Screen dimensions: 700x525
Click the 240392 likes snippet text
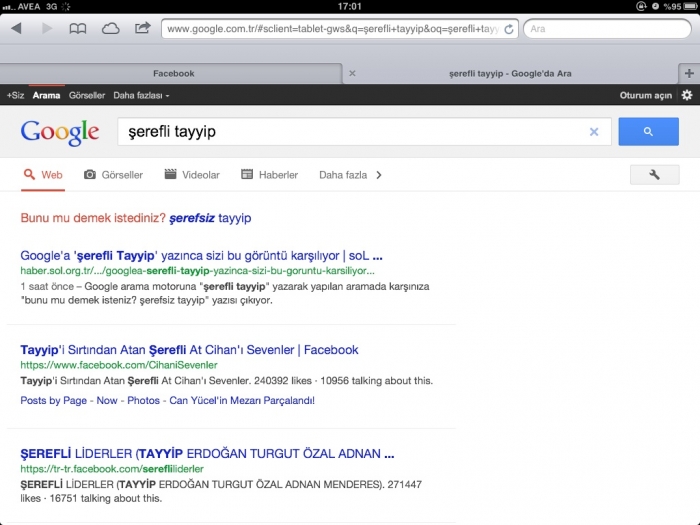click(x=283, y=381)
